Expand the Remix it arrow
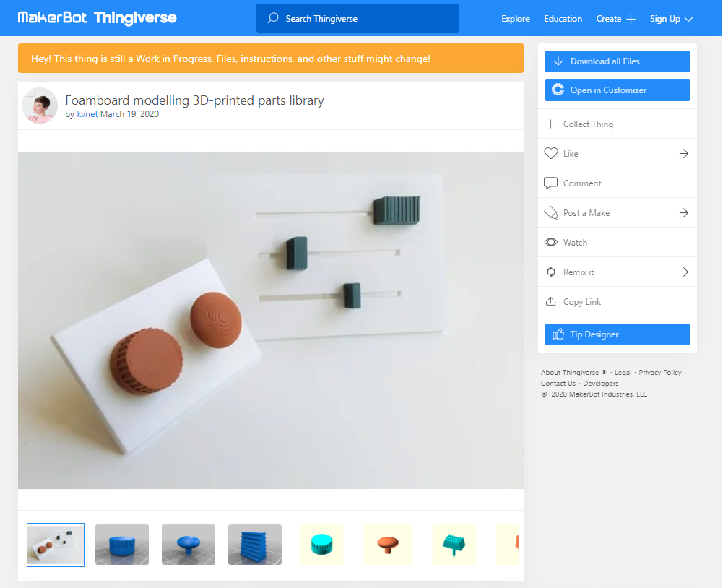The height and width of the screenshot is (588, 723). click(684, 272)
